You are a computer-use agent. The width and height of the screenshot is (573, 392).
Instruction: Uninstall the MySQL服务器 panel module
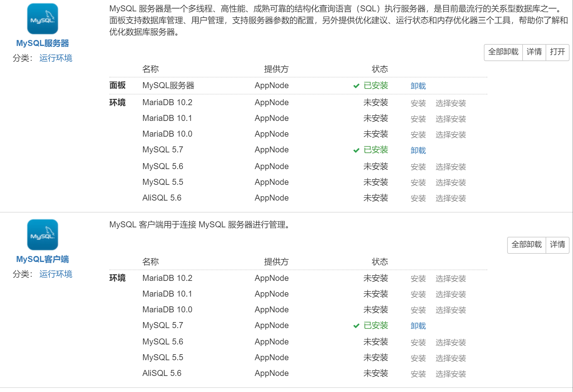pyautogui.click(x=418, y=86)
